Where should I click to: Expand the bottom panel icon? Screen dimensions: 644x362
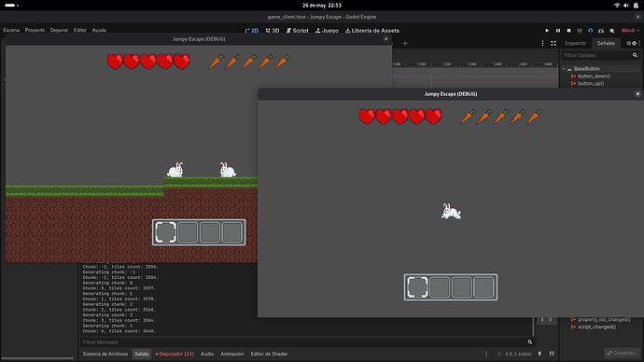552,354
